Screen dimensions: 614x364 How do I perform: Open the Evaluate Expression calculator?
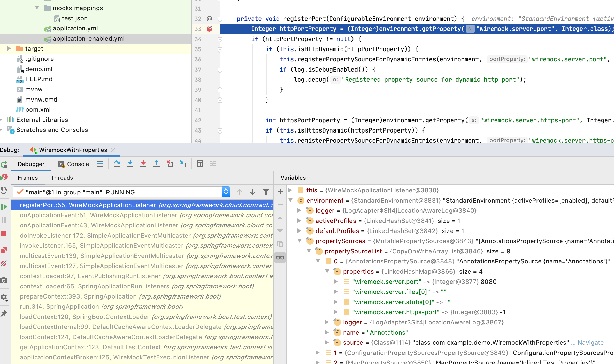[x=200, y=163]
